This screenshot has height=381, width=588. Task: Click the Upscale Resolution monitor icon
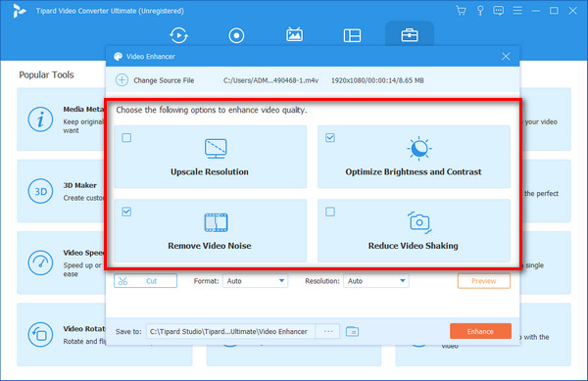(216, 148)
